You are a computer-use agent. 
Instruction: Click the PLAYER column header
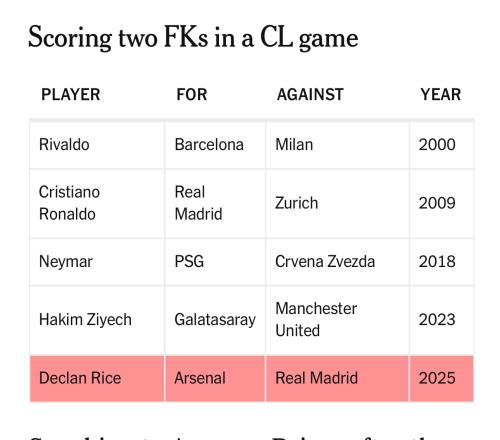[71, 94]
